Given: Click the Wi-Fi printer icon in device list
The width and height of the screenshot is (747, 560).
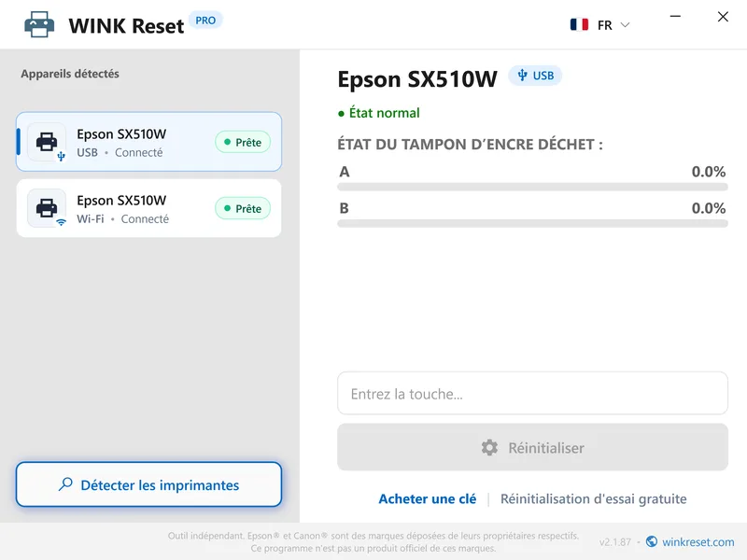Looking at the screenshot, I should 47,208.
